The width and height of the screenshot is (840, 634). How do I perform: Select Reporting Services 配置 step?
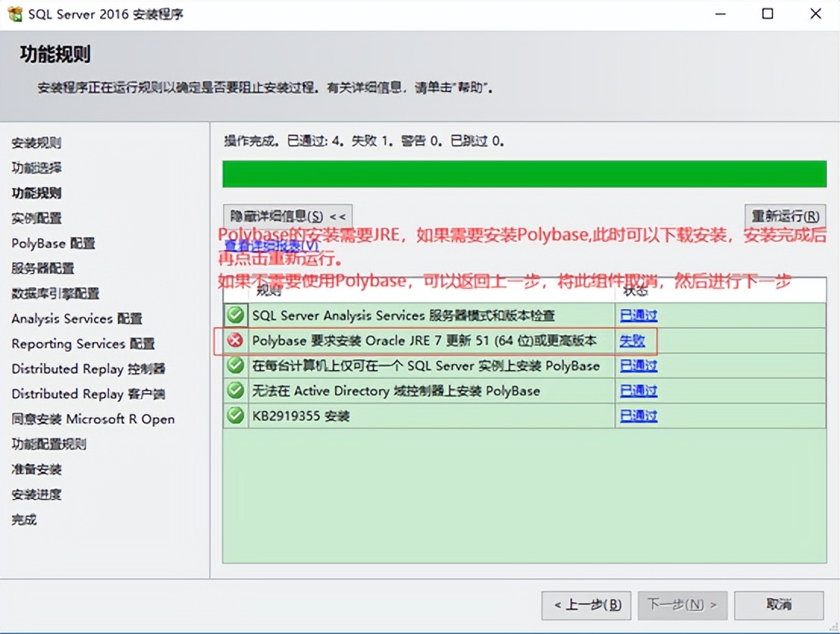pos(83,344)
